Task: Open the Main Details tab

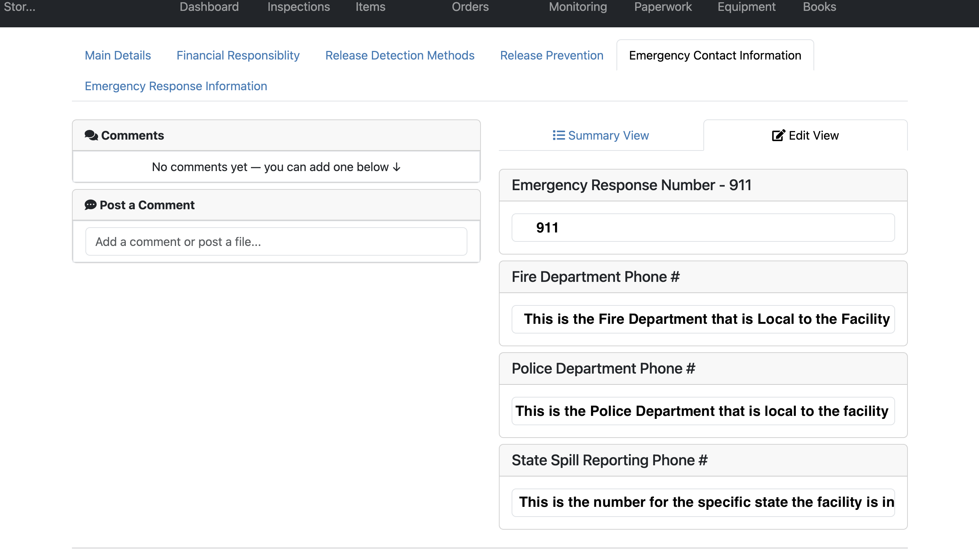Action: (x=118, y=55)
